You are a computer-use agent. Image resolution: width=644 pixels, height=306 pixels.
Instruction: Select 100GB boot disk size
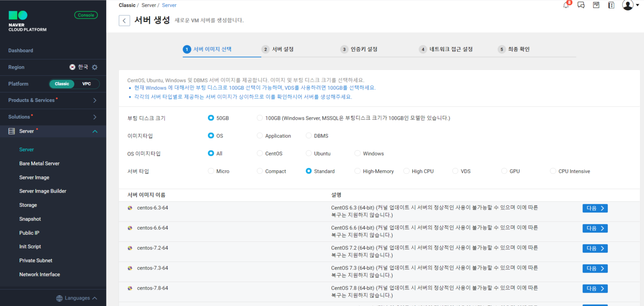[x=260, y=118]
